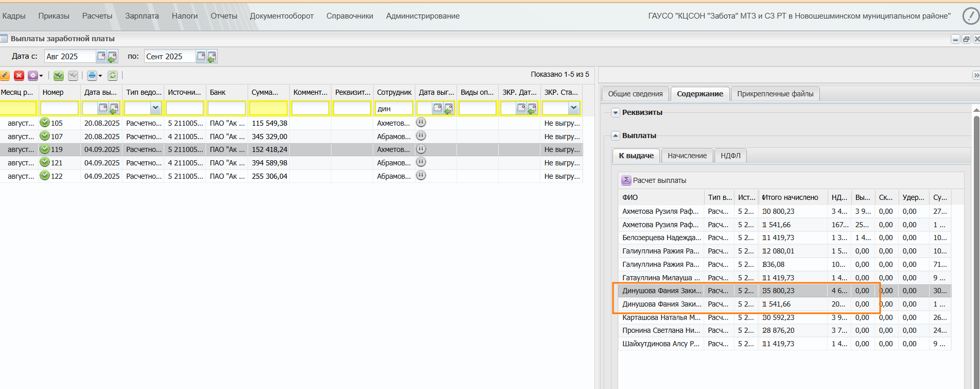Open calendar for 'по' date field
980x389 pixels.
[x=201, y=56]
